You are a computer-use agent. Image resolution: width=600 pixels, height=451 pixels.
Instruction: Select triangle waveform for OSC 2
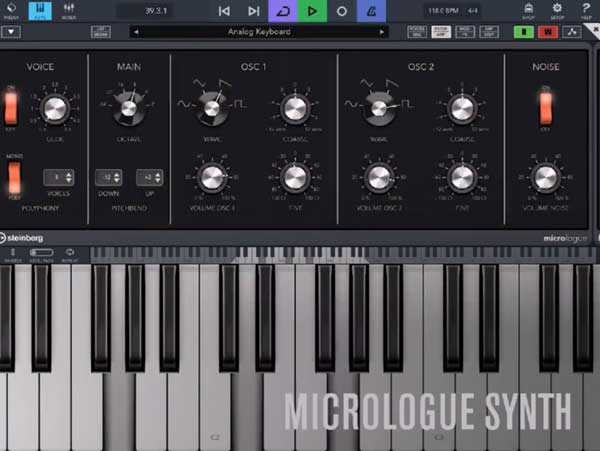point(366,83)
